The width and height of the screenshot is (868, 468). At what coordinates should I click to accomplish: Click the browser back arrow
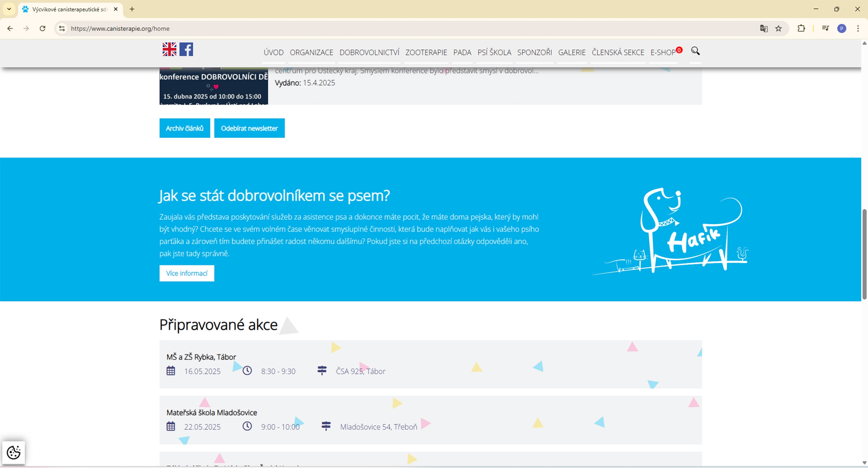(x=10, y=28)
